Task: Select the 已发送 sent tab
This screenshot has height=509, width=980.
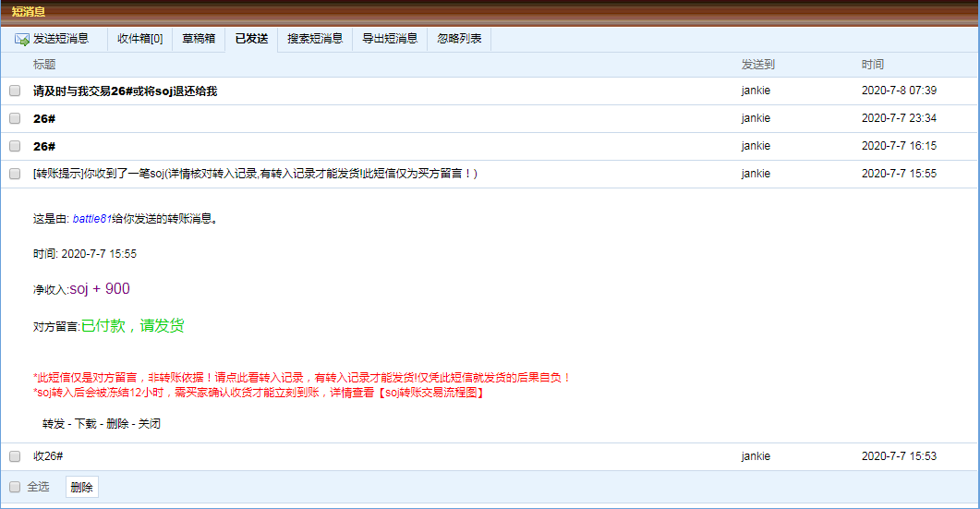Action: click(x=251, y=39)
